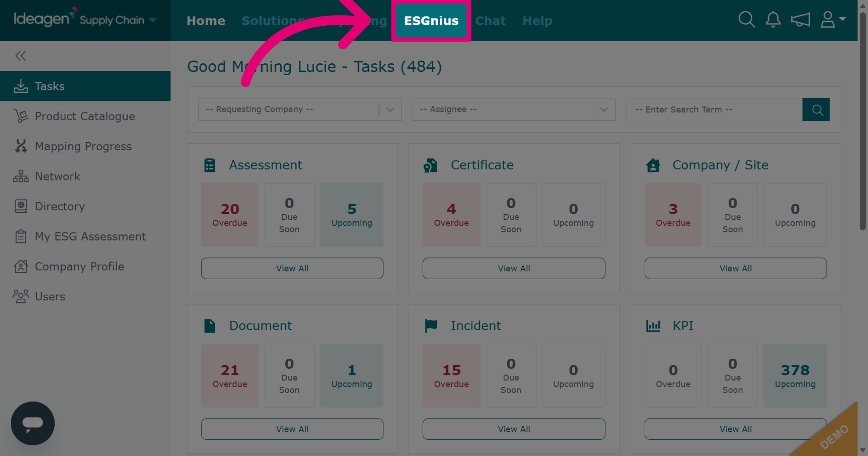Open the 4 Overdue Certificate tile
The height and width of the screenshot is (456, 868).
pyautogui.click(x=451, y=215)
